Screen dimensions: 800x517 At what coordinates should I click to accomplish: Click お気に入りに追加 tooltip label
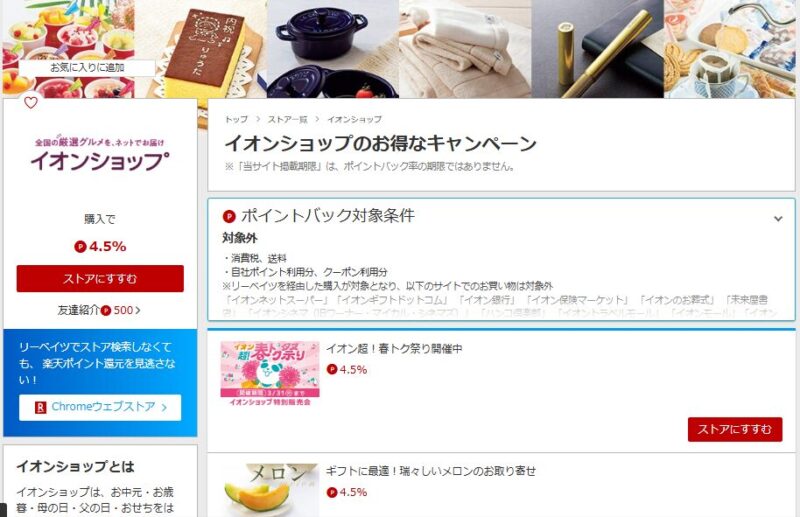tap(87, 67)
